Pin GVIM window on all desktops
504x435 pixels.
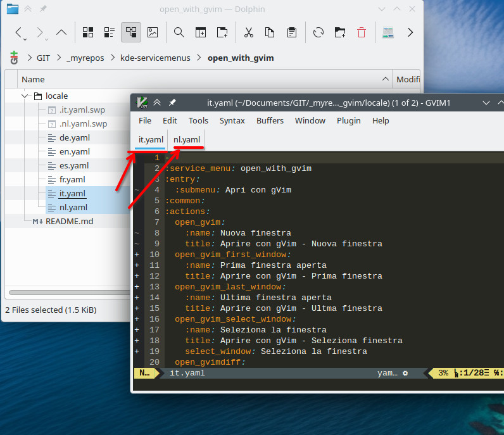(x=172, y=103)
